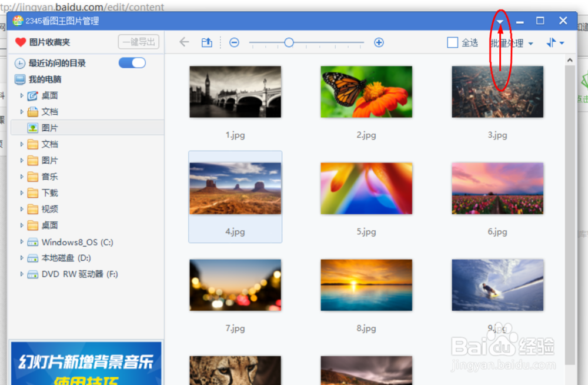Expand the bottom 桌面 folder node

22,225
